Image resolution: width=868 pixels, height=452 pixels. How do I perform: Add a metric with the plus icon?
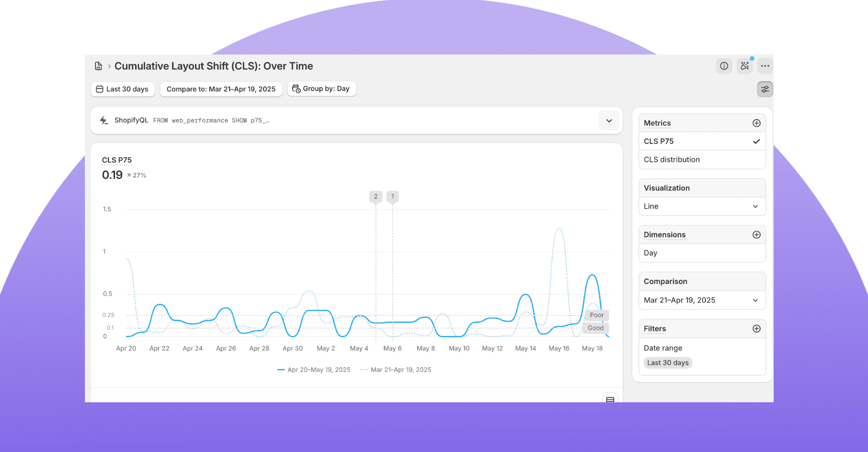pyautogui.click(x=757, y=123)
